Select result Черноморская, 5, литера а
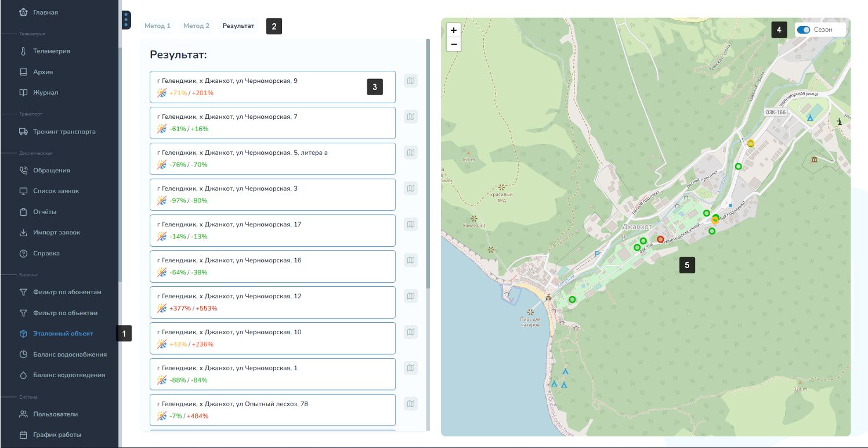 tap(272, 158)
